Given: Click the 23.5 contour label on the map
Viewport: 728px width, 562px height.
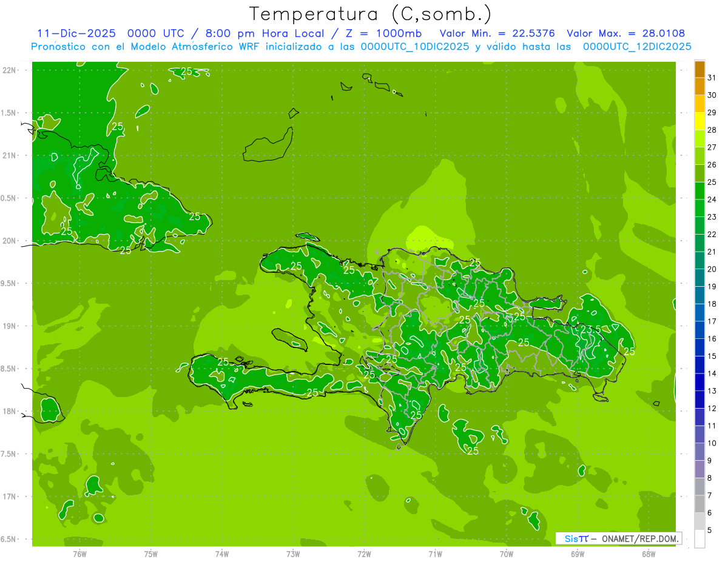Looking at the screenshot, I should tap(591, 329).
